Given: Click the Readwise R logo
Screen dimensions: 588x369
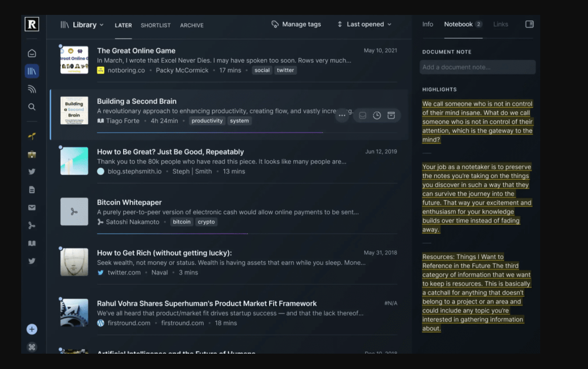Looking at the screenshot, I should click(32, 24).
